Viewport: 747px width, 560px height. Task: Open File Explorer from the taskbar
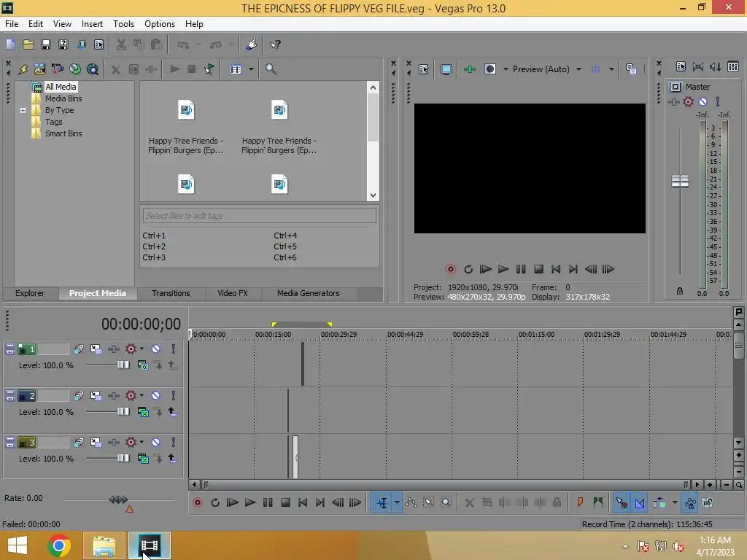coord(104,545)
